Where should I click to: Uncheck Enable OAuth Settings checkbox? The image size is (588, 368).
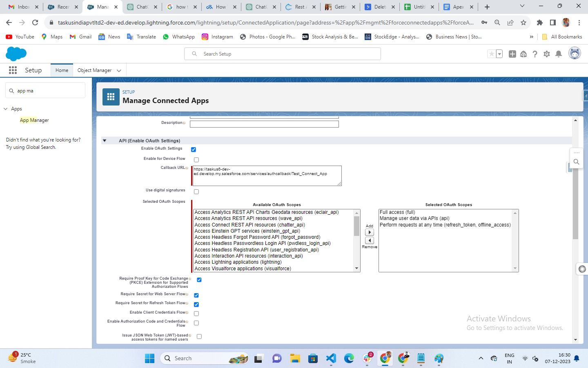pyautogui.click(x=194, y=150)
